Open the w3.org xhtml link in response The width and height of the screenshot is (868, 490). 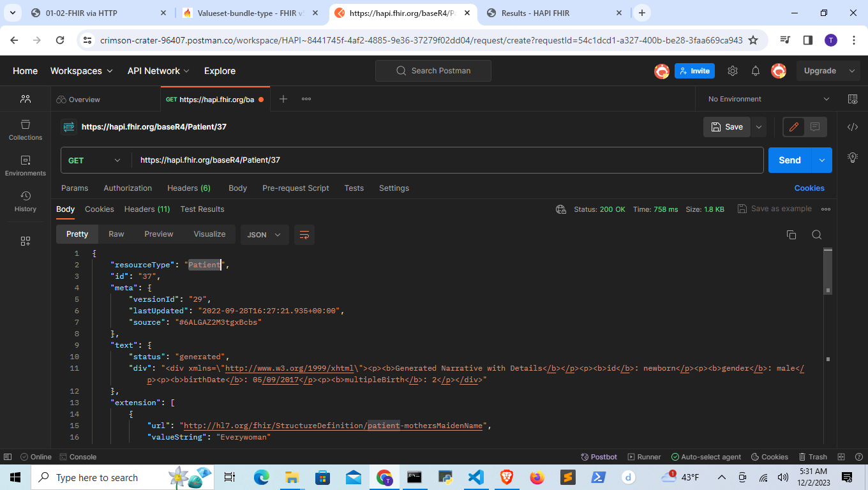click(289, 368)
